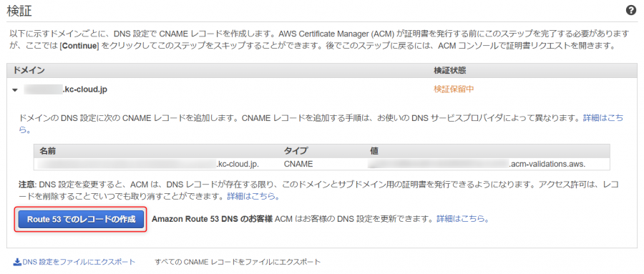
Task: Click the 値 column header in CNAME table
Action: [x=374, y=151]
